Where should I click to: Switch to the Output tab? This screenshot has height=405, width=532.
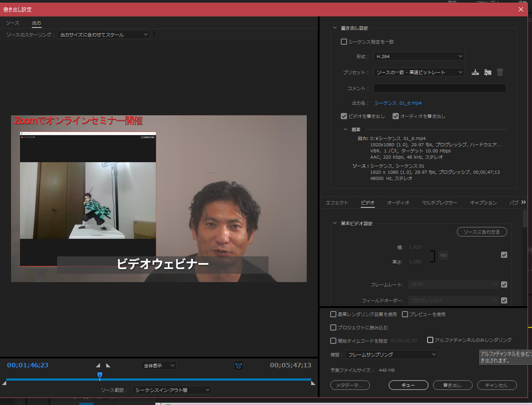click(x=36, y=23)
